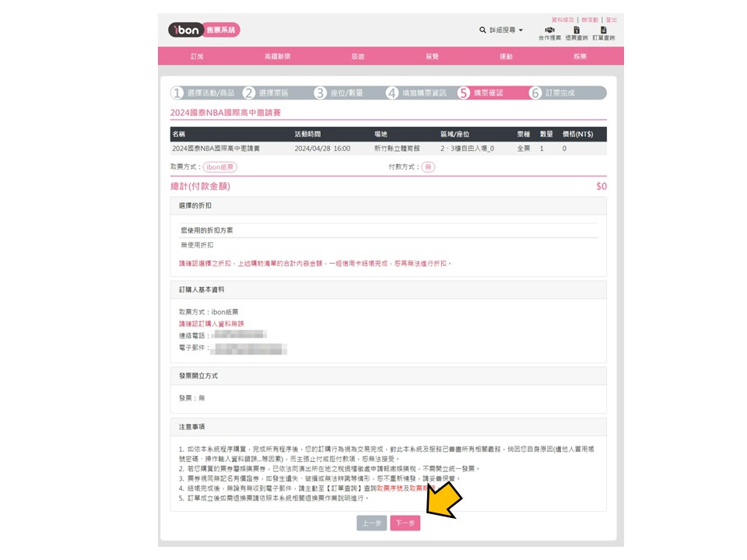Select the 運動 menu item
747x560 pixels.
coord(506,57)
